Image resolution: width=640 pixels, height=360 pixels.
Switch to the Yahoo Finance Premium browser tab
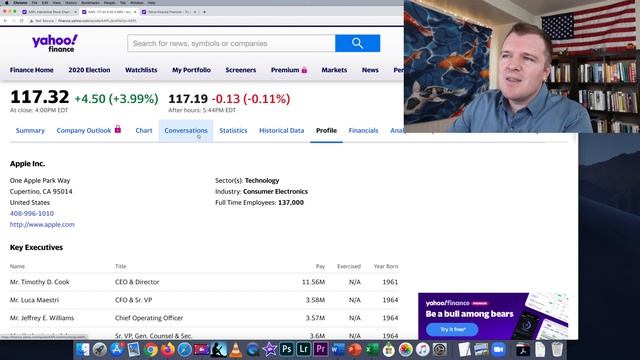click(x=169, y=12)
